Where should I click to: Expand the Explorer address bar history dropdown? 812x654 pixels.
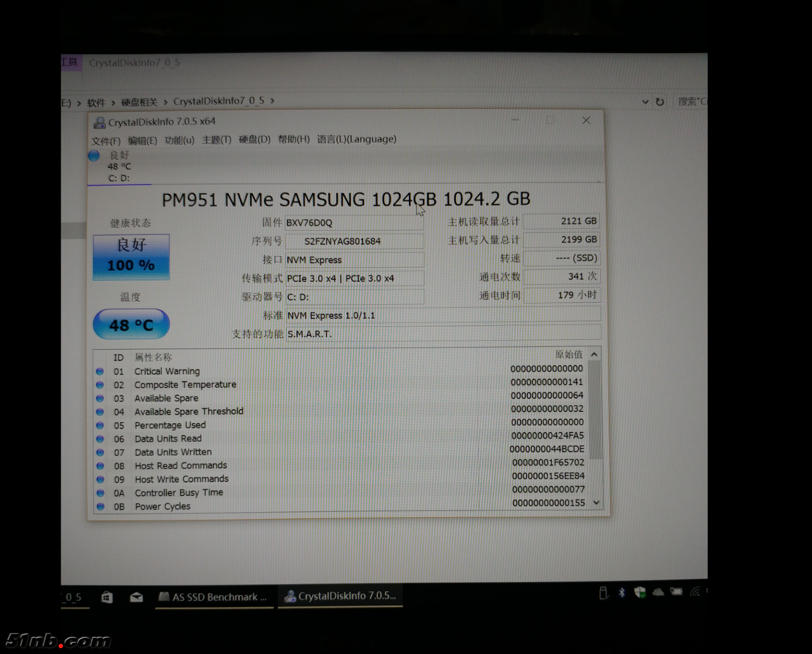click(x=645, y=102)
